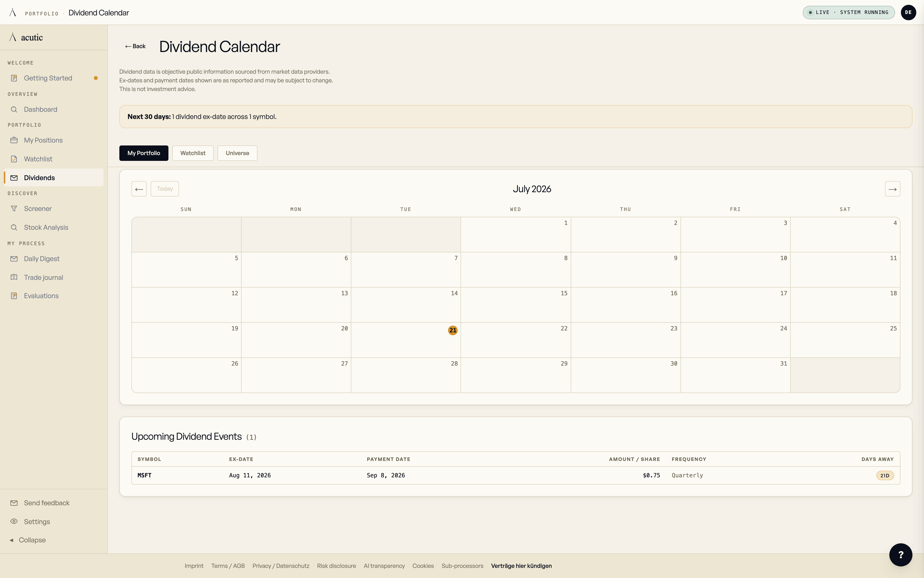This screenshot has width=924, height=578.
Task: Click the Dashboard magnifier icon
Action: [14, 109]
